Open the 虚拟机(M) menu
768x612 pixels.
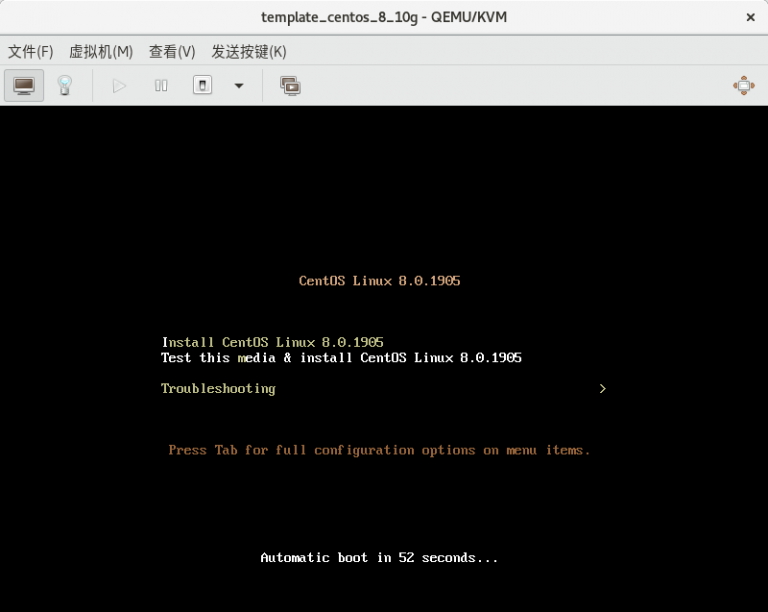pos(101,51)
